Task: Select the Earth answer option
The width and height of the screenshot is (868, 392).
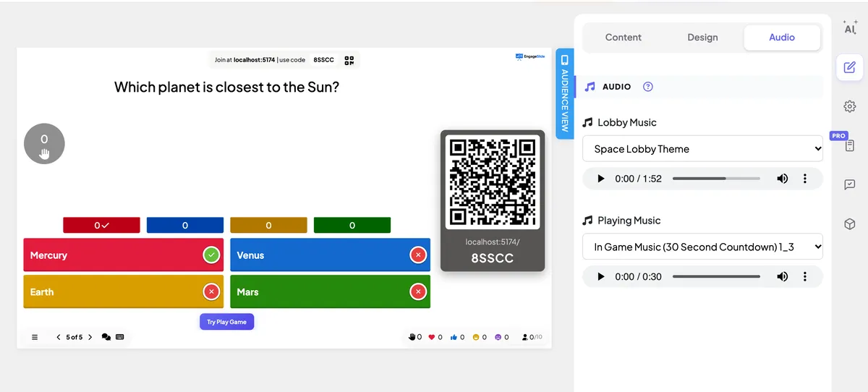Action: click(124, 291)
